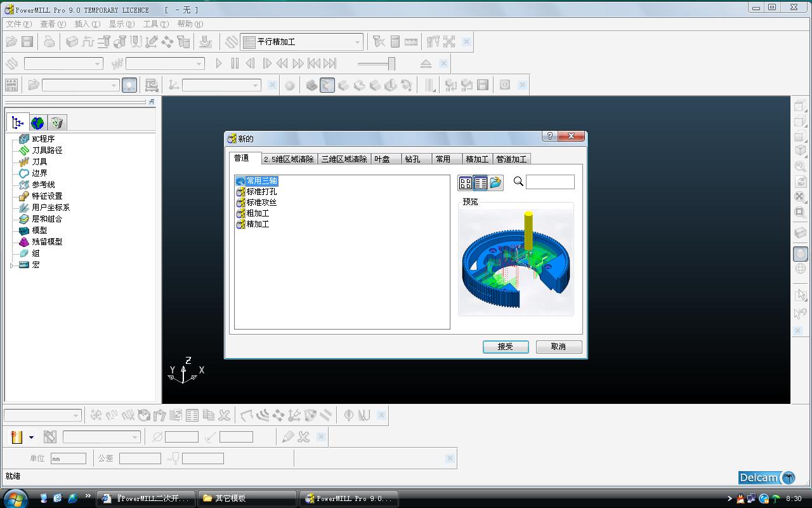Click the skip to end simulation button
This screenshot has height=508, width=812.
(x=330, y=63)
